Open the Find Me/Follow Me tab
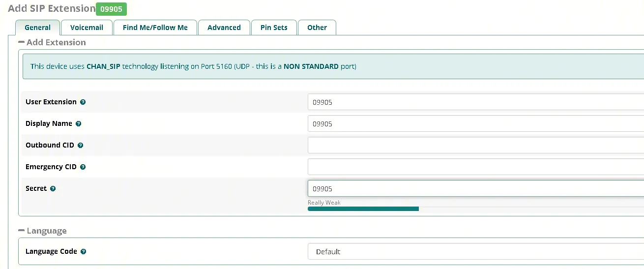The height and width of the screenshot is (269, 644). pos(155,28)
